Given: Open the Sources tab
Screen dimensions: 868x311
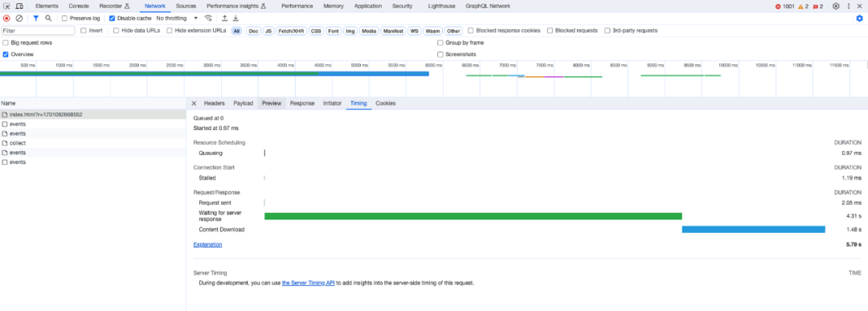Looking at the screenshot, I should 186,6.
